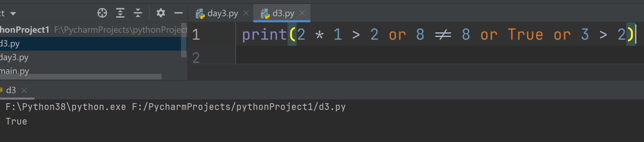
Task: Close the d3 run tab
Action: (24, 90)
